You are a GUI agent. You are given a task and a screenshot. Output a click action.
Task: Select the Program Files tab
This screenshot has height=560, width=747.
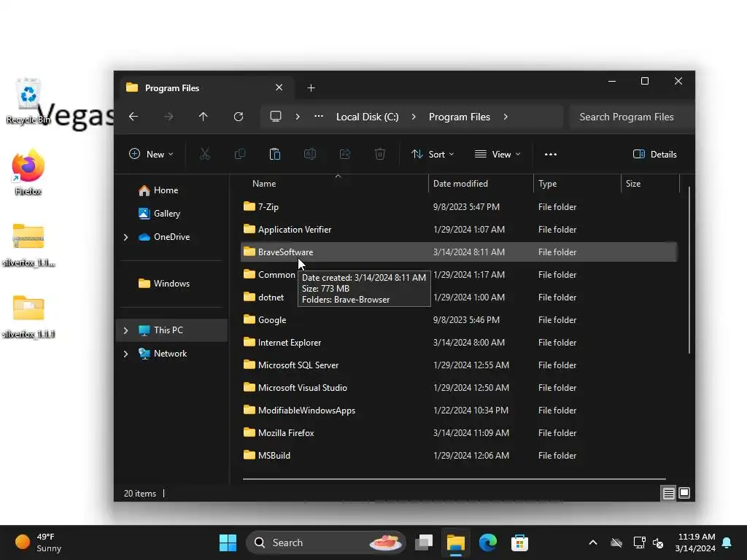(205, 87)
